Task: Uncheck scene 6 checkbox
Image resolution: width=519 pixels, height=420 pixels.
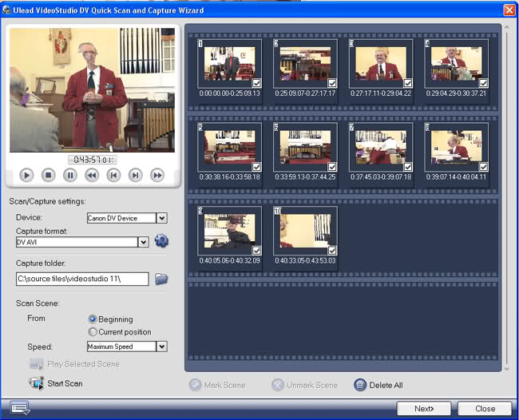Action: point(332,166)
